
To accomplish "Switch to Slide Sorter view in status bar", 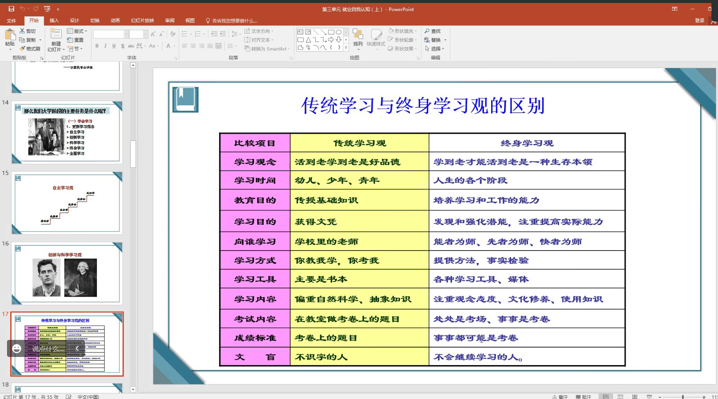I will 620,396.
